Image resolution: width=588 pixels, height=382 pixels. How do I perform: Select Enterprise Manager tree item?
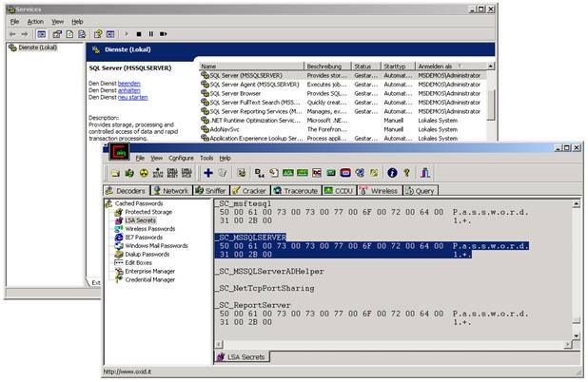click(150, 271)
